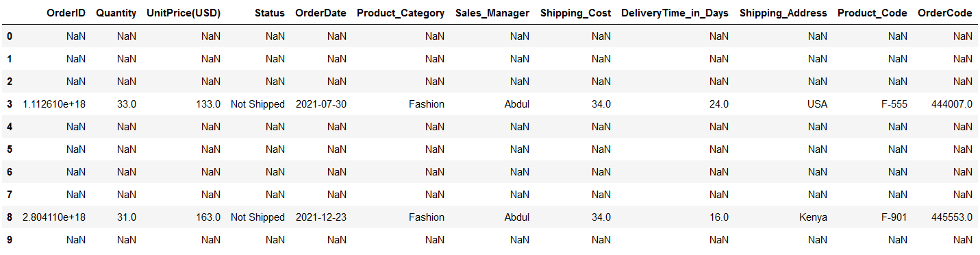Select the 2021-12-23 order date cell
Screen dimensions: 980x255
point(321,217)
